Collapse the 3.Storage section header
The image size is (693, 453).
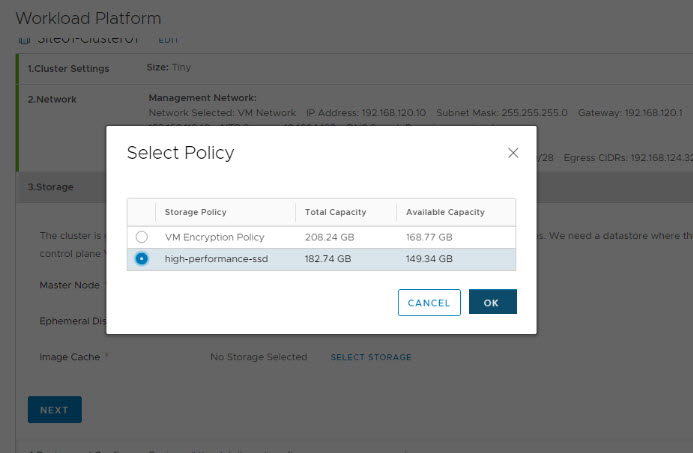49,186
